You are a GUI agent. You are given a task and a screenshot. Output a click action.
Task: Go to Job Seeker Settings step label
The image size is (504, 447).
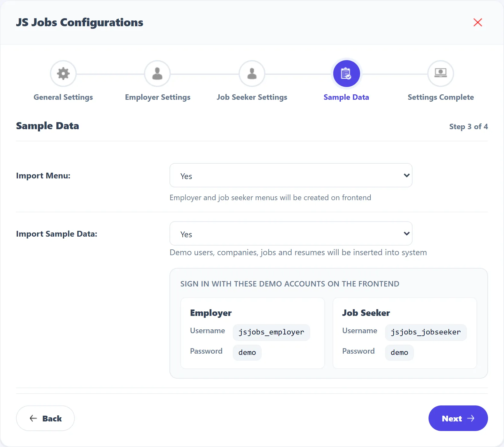point(252,97)
